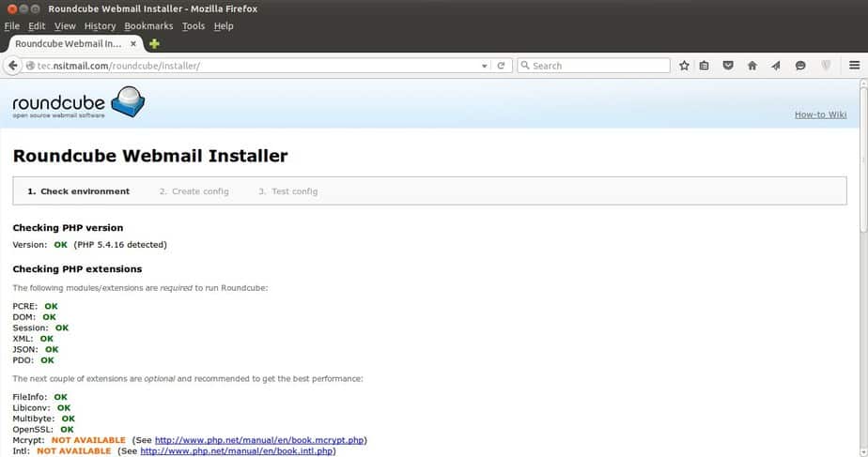
Task: Click the PDO OK status
Action: tap(47, 360)
